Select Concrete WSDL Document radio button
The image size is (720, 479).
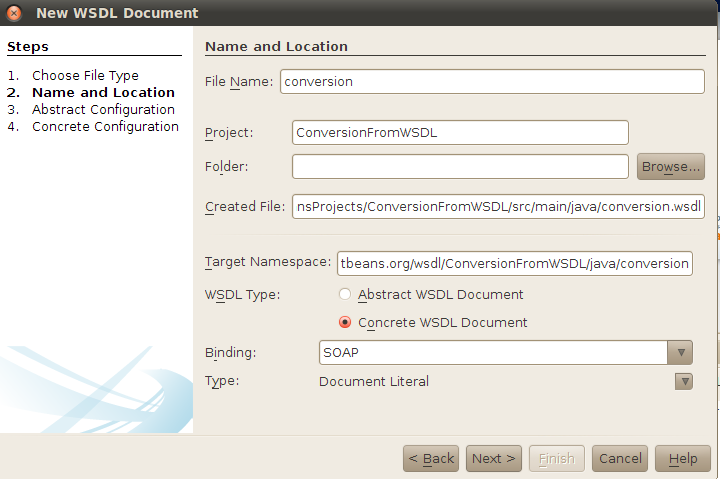(346, 322)
